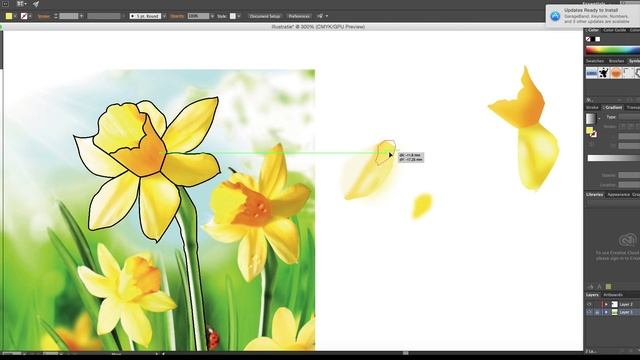Click the fill color swatch in control bar
Viewport: 640px width, 360px height.
click(x=9, y=16)
